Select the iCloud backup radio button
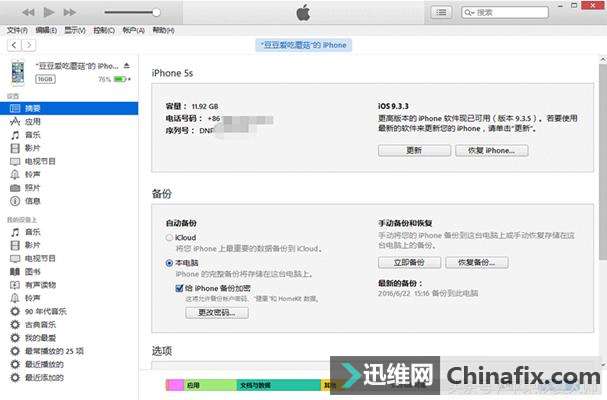The image size is (607, 400). click(x=169, y=237)
